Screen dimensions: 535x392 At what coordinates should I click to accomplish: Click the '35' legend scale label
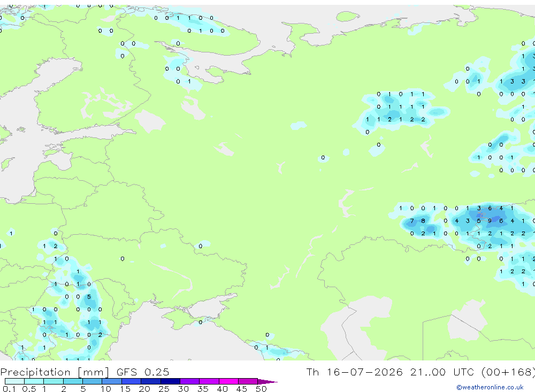[x=203, y=389]
